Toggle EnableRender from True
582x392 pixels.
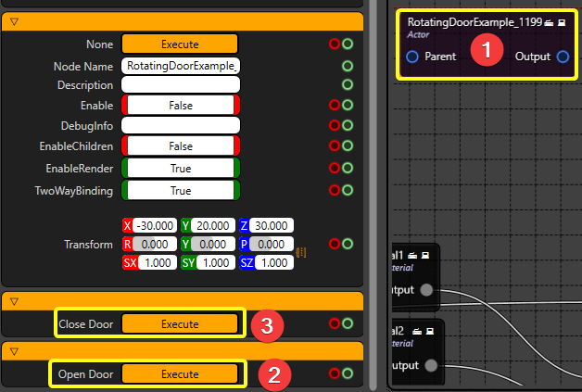click(x=180, y=169)
